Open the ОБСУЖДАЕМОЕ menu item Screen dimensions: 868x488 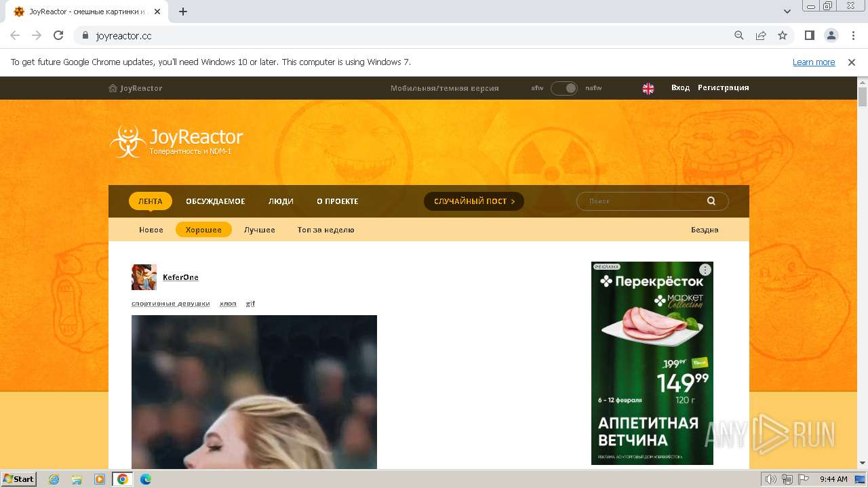(x=216, y=201)
